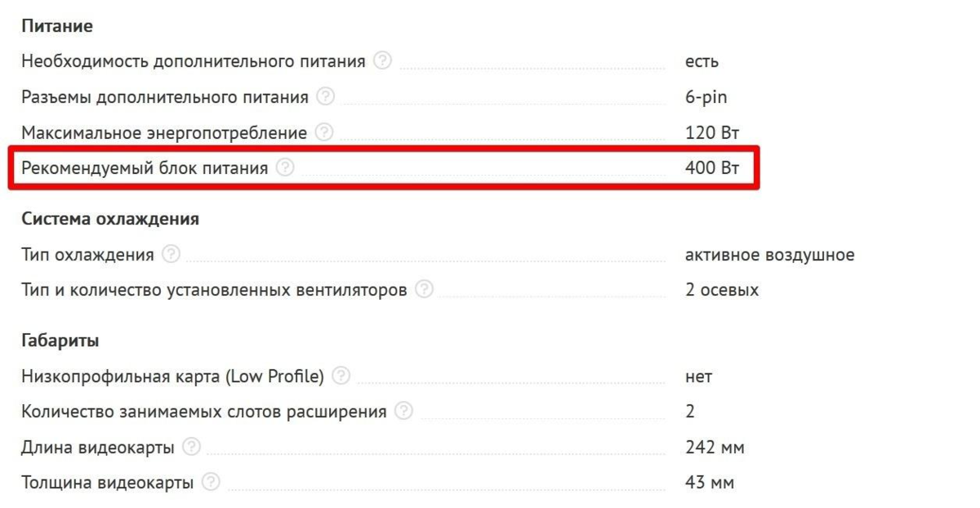Click the 2 осевых fans value
This screenshot has width=980, height=508.
723,290
